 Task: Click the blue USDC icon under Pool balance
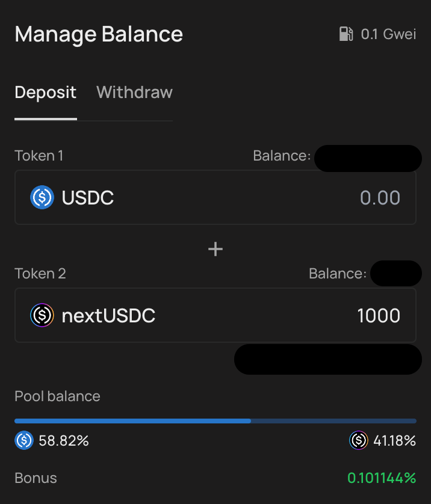click(x=24, y=440)
